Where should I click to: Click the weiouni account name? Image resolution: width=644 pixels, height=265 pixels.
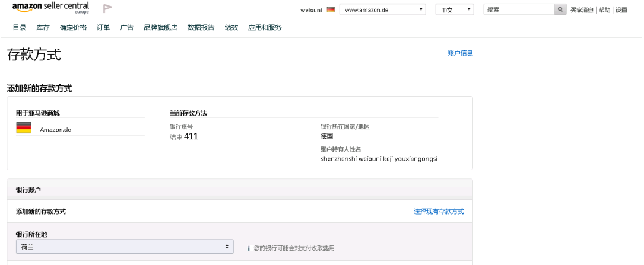pyautogui.click(x=311, y=10)
